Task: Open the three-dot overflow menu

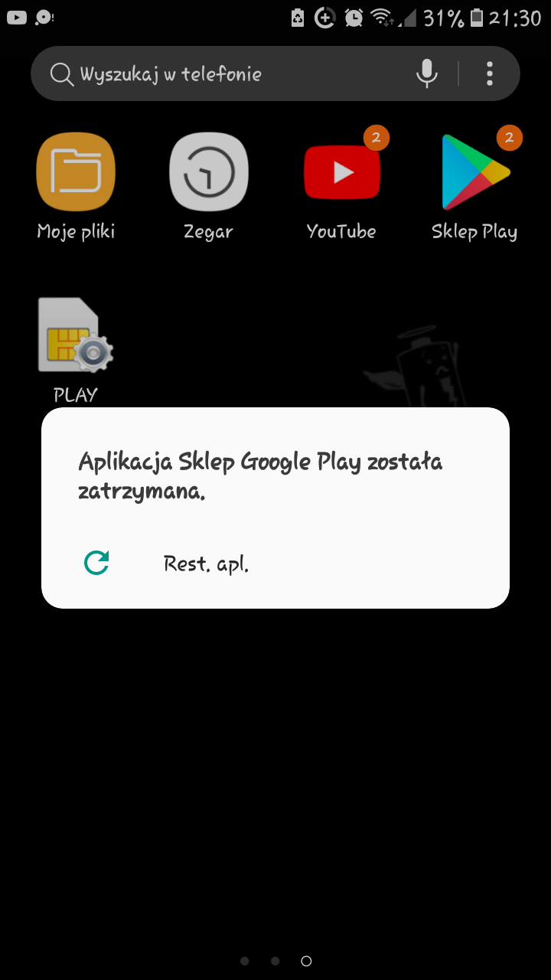Action: click(x=490, y=74)
